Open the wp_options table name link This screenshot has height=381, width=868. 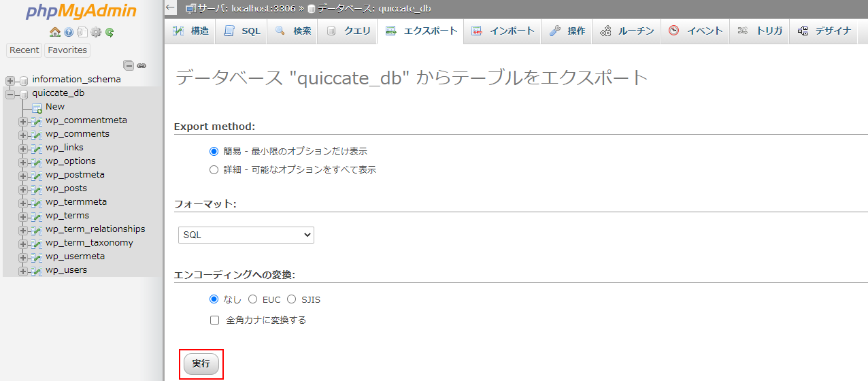point(71,161)
